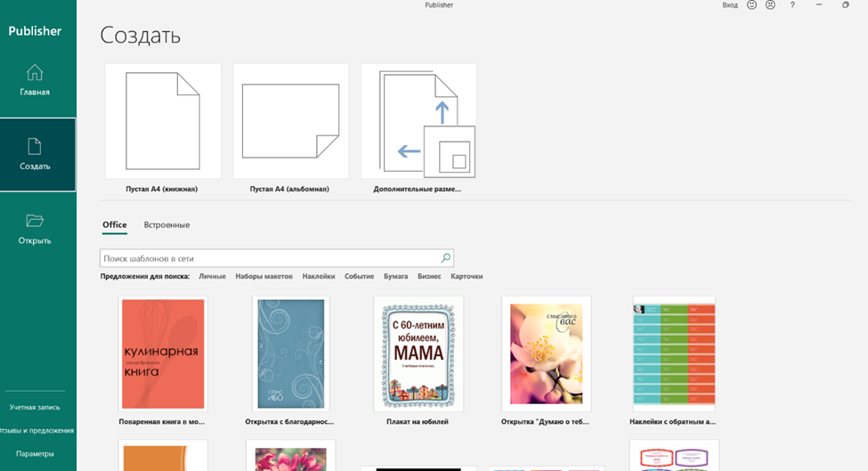This screenshot has width=868, height=471.
Task: Open Плакат на юбилей template
Action: pos(418,354)
